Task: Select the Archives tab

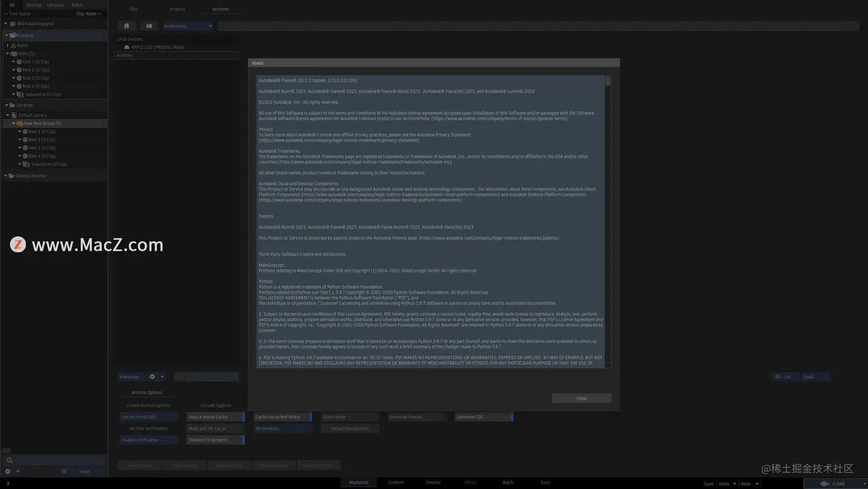Action: (x=220, y=9)
